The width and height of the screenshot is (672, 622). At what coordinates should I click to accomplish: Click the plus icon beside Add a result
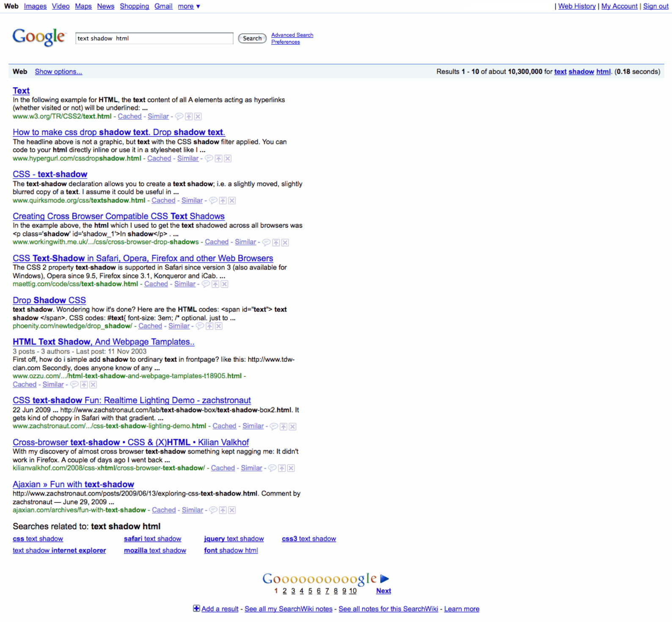coord(196,608)
